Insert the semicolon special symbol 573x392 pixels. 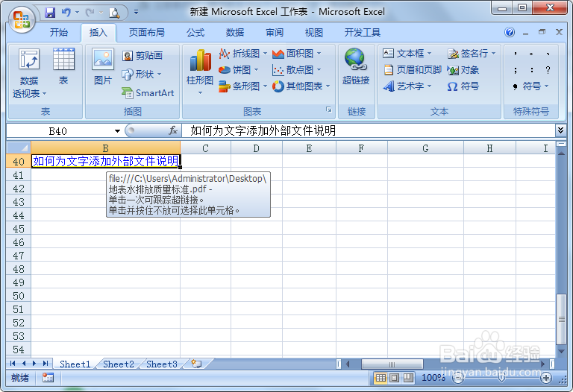(516, 70)
